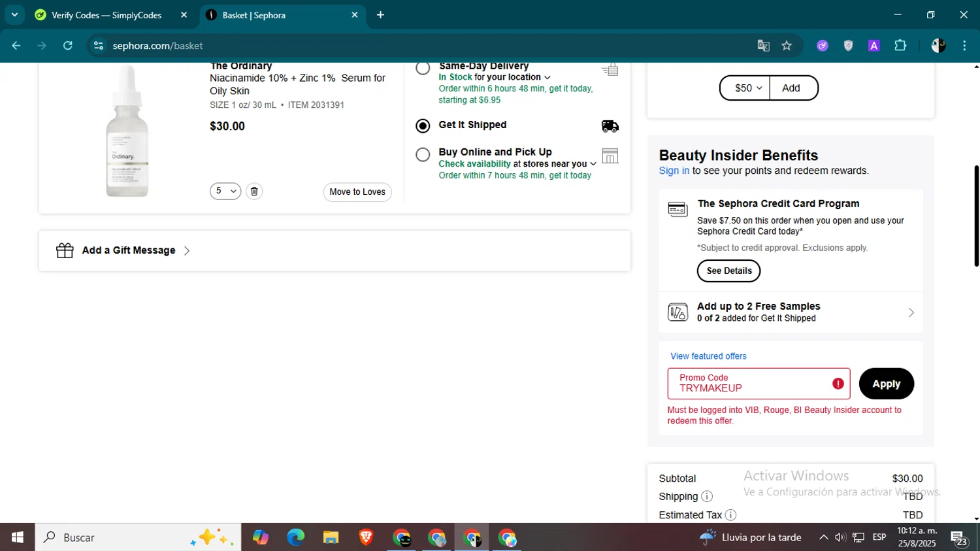The height and width of the screenshot is (551, 980).
Task: Open the Chrome three-dot menu
Action: click(964, 46)
